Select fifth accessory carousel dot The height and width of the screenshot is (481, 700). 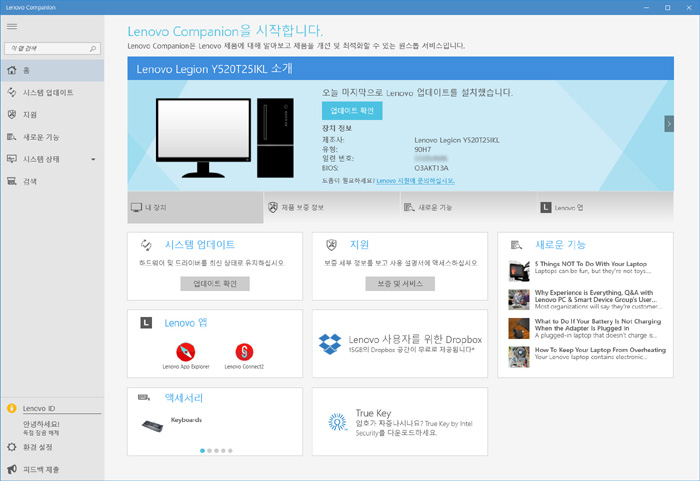(x=230, y=451)
